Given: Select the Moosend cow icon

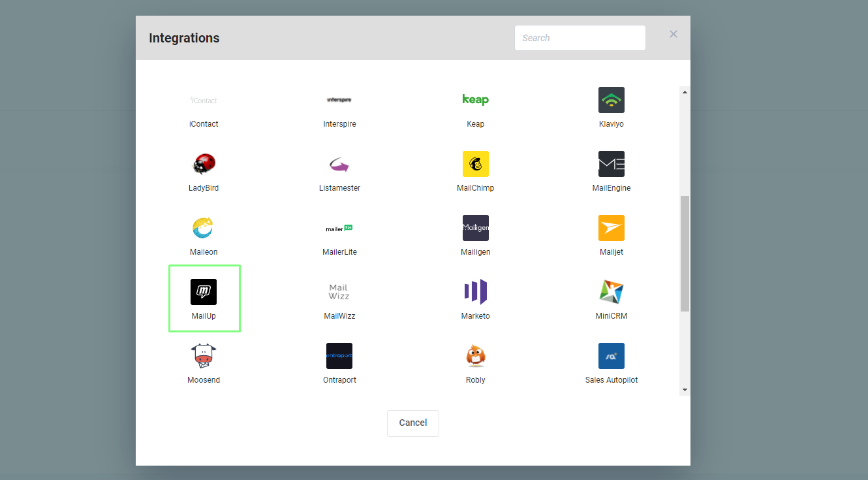Looking at the screenshot, I should pos(204,356).
